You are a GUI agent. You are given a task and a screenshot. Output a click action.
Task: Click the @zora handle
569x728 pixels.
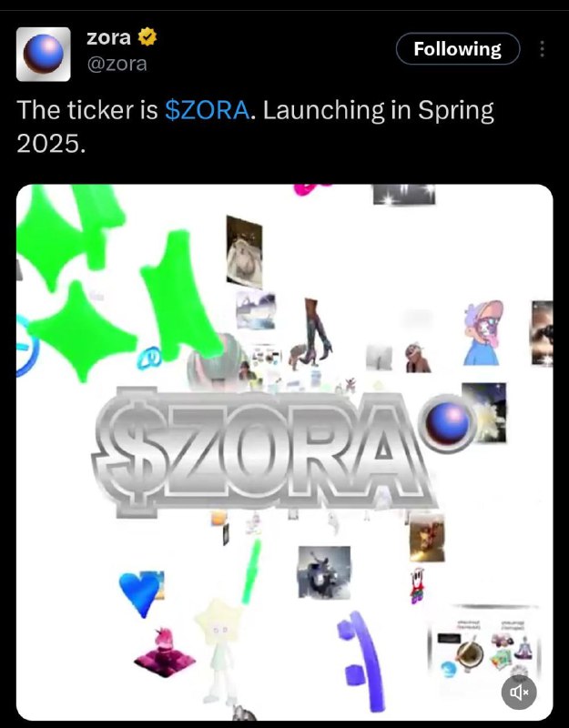click(x=117, y=64)
